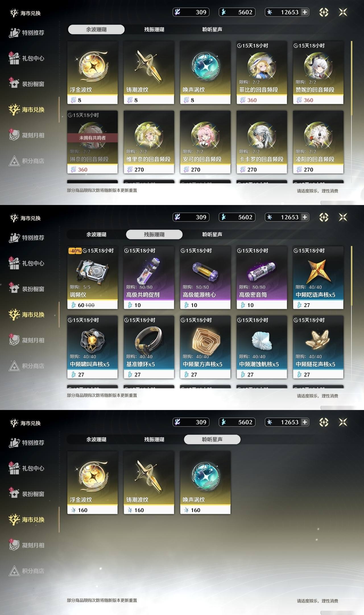Select 凌阳的回音频段 item
Screen dimensions: 364x615
(x=318, y=142)
